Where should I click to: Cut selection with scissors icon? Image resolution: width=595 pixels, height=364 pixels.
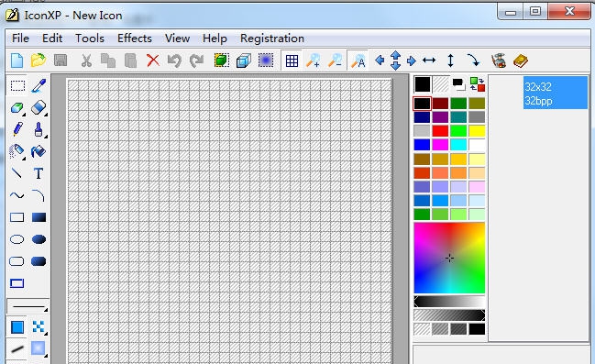[86, 61]
